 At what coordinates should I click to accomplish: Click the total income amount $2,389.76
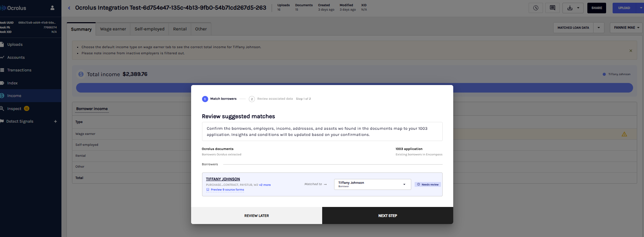tap(135, 74)
